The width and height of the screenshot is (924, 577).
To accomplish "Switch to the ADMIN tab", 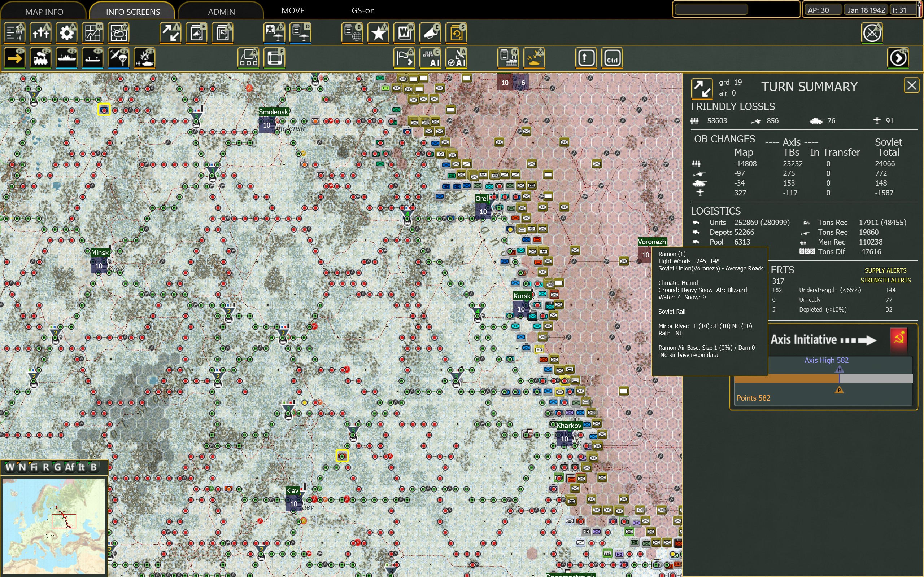I will pyautogui.click(x=221, y=12).
